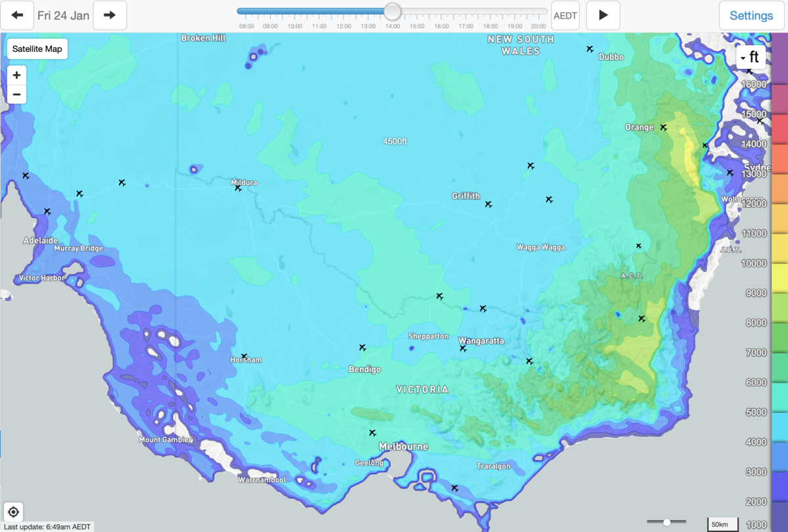Click the airfield icon near Dubbo
The height and width of the screenshot is (532, 788).
(x=590, y=49)
